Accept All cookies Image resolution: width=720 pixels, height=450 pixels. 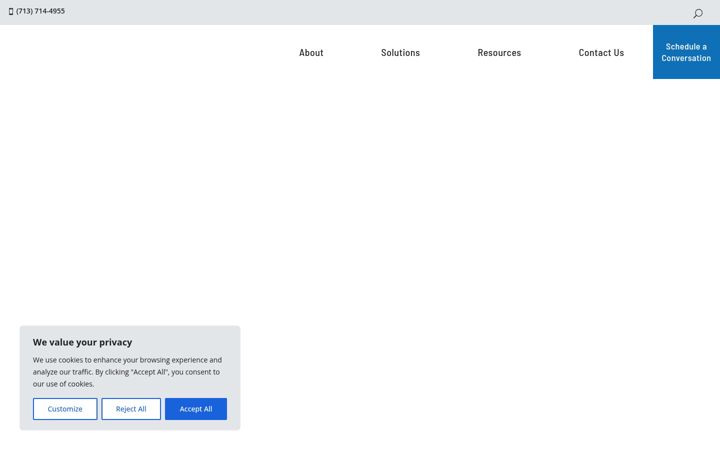tap(196, 409)
